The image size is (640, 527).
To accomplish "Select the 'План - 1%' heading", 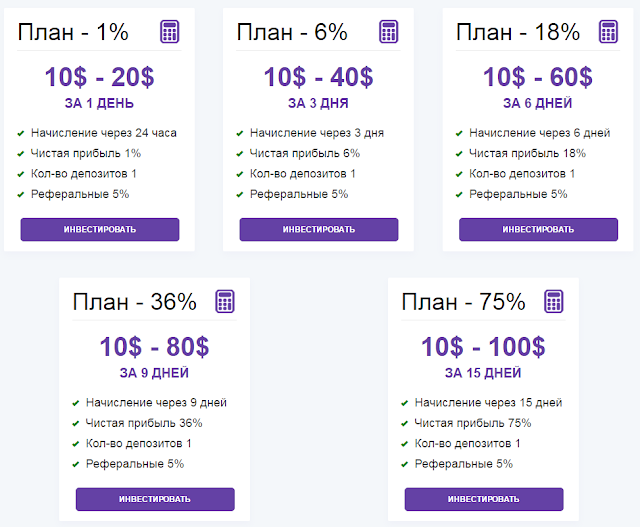I will pos(73,32).
